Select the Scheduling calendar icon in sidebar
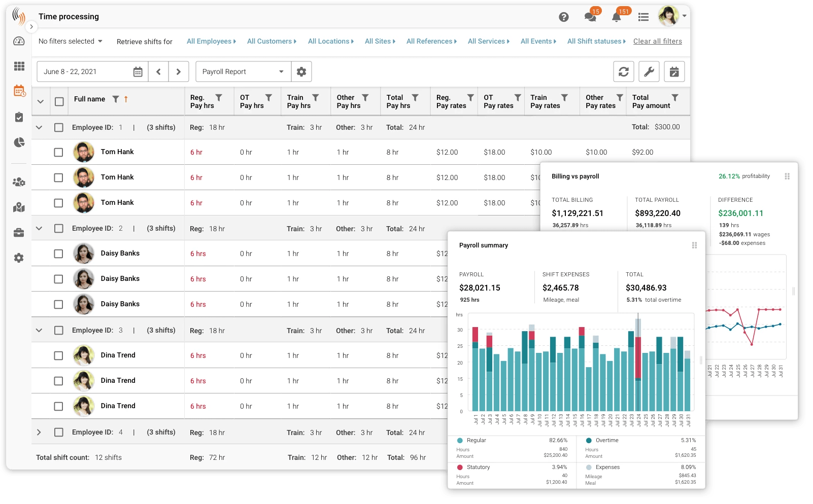This screenshot has height=504, width=813. pos(19,92)
